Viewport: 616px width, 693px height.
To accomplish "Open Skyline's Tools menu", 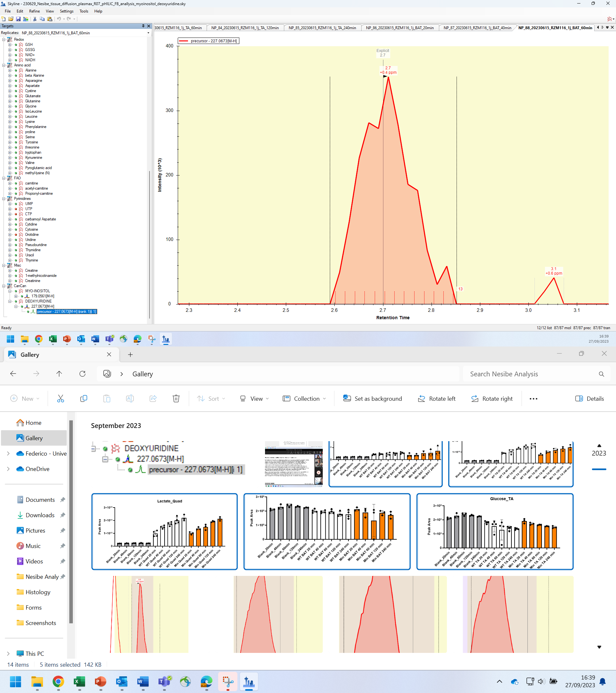I will tap(84, 11).
